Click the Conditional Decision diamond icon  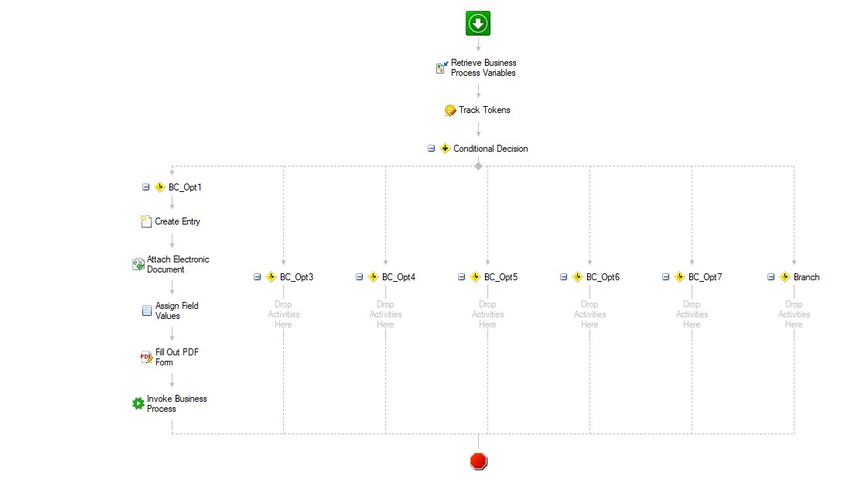pos(445,149)
